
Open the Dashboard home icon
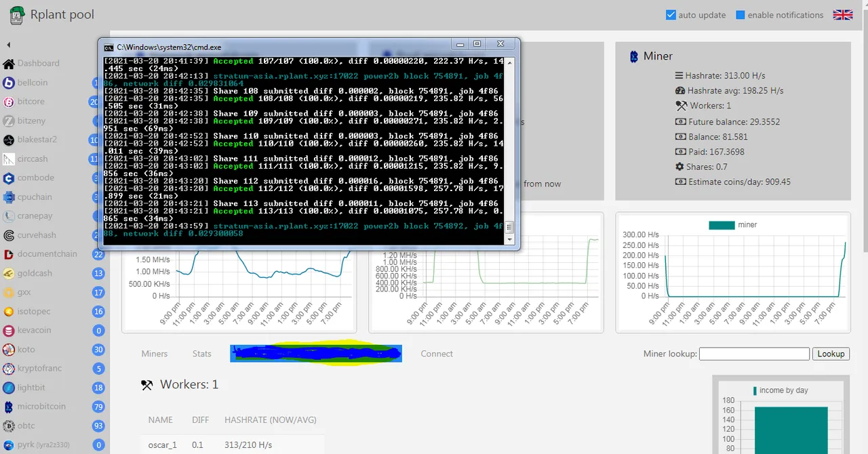[9, 64]
